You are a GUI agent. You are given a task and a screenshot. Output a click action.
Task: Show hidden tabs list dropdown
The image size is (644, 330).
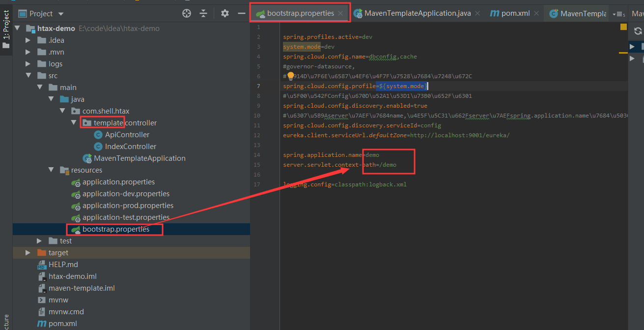coord(620,14)
